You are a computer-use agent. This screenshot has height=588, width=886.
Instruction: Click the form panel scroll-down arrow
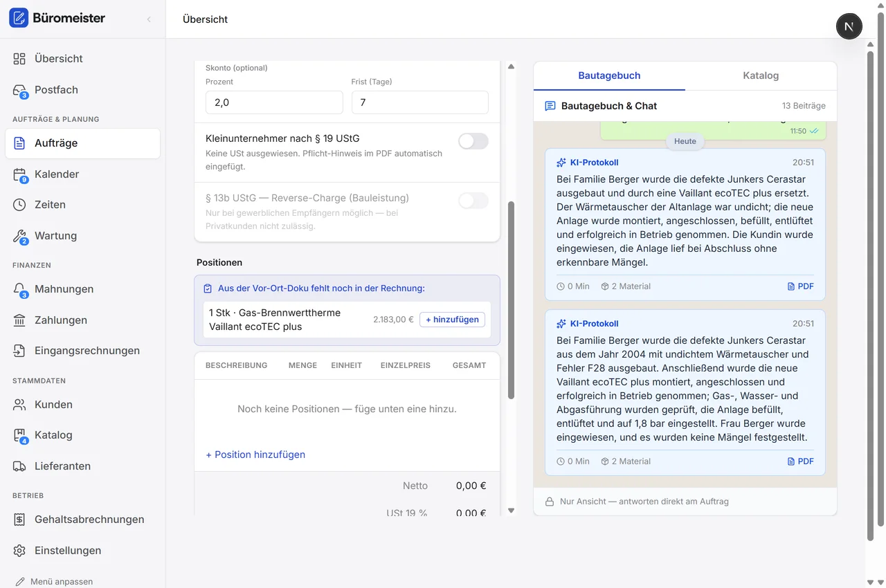[512, 511]
